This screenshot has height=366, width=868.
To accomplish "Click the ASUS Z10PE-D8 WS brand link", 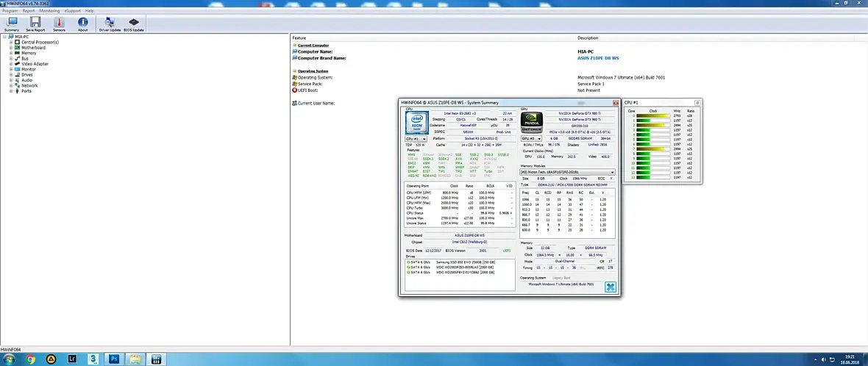I will [599, 58].
